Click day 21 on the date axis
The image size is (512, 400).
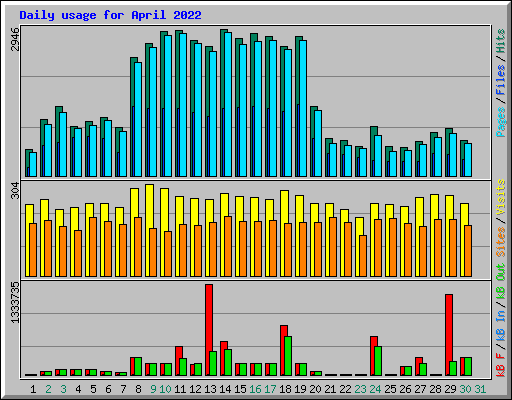[x=330, y=389]
